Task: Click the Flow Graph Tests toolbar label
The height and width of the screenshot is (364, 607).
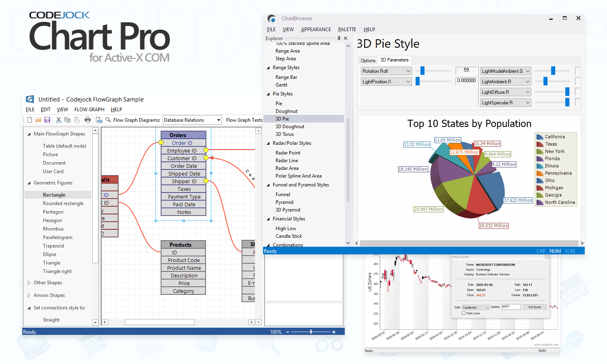Action: pyautogui.click(x=244, y=120)
